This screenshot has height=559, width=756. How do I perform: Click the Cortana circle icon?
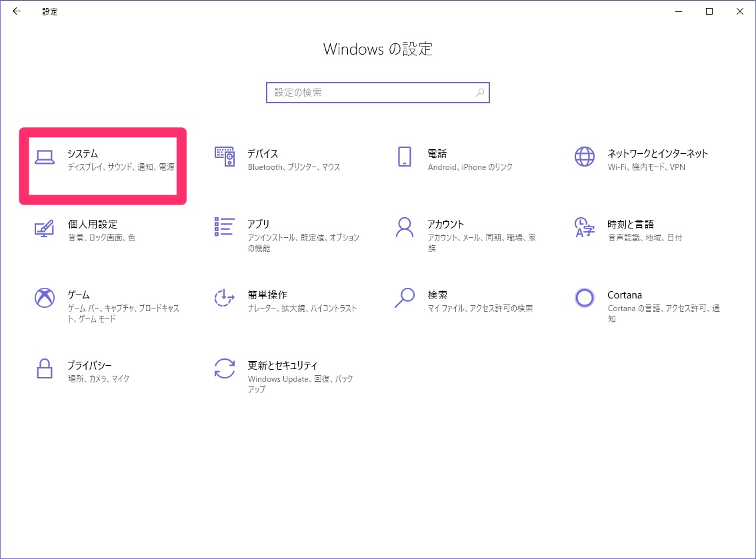pyautogui.click(x=585, y=298)
